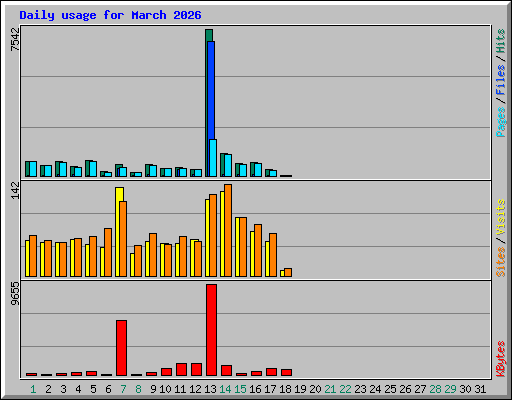512x400 pixels.
Task: Click the Files legend label
Action: [x=501, y=79]
